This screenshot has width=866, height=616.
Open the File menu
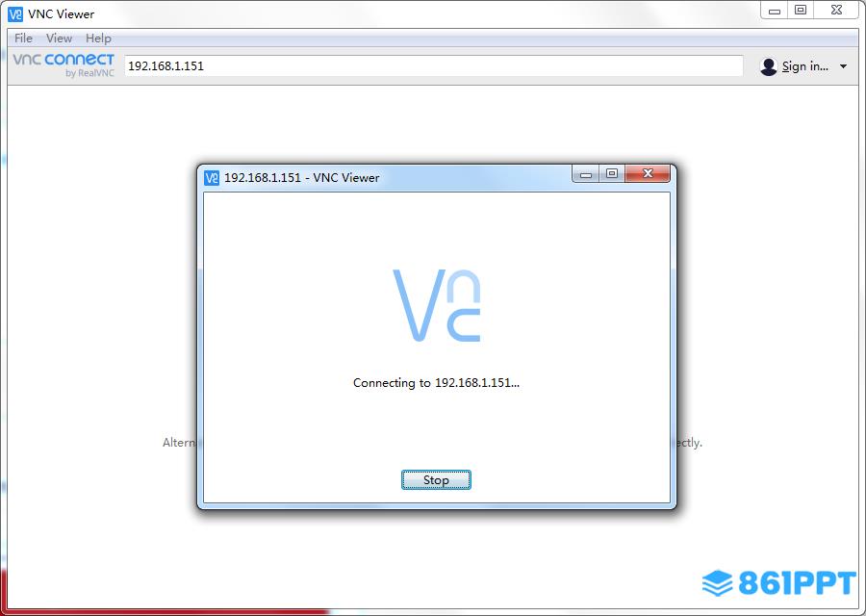pyautogui.click(x=23, y=38)
